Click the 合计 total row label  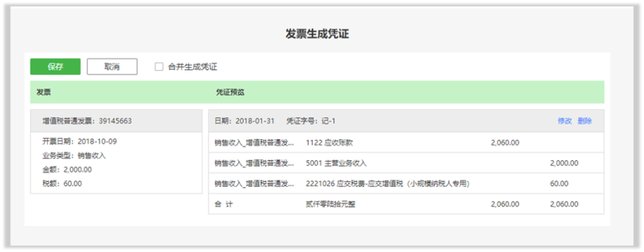224,204
